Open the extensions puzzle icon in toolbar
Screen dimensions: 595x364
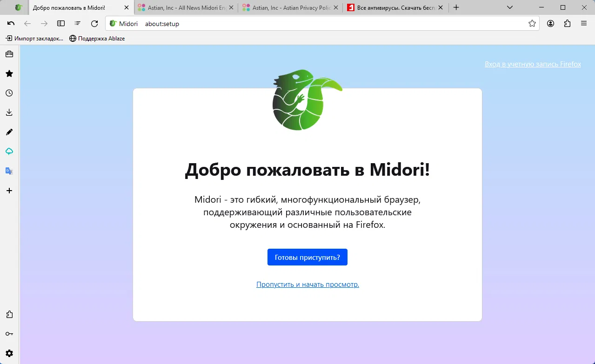[x=567, y=23]
